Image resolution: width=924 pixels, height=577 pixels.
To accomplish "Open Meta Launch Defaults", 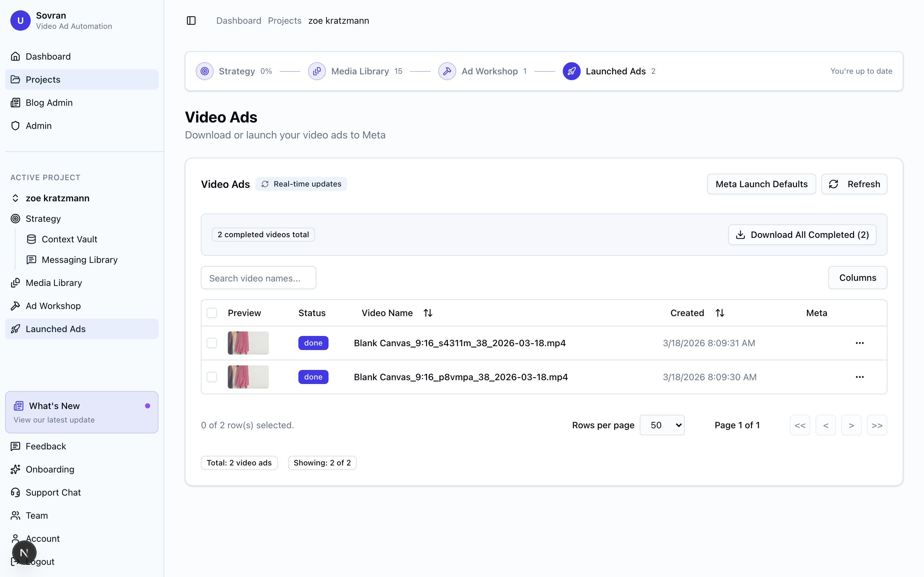I will 761,184.
